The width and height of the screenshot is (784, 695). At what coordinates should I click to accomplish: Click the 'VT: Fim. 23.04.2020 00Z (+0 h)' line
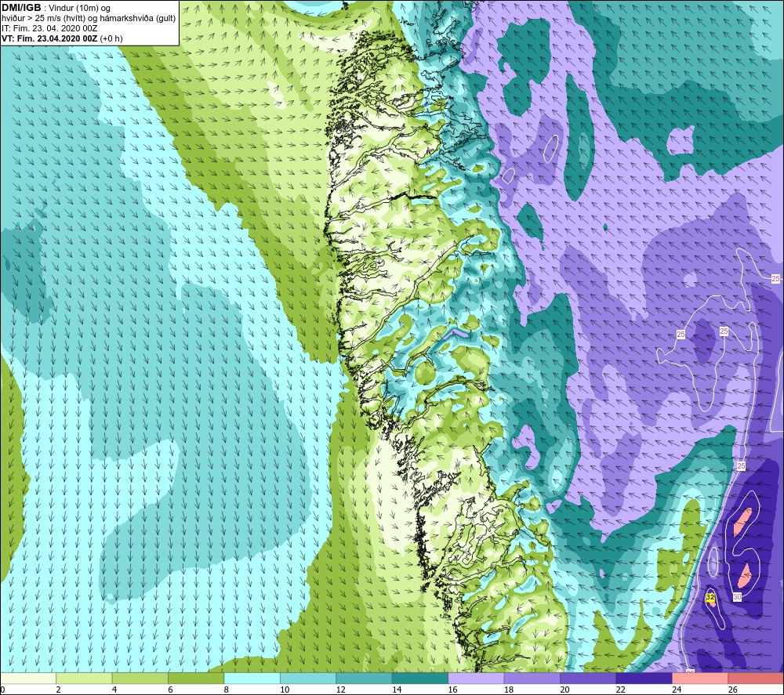[62, 38]
